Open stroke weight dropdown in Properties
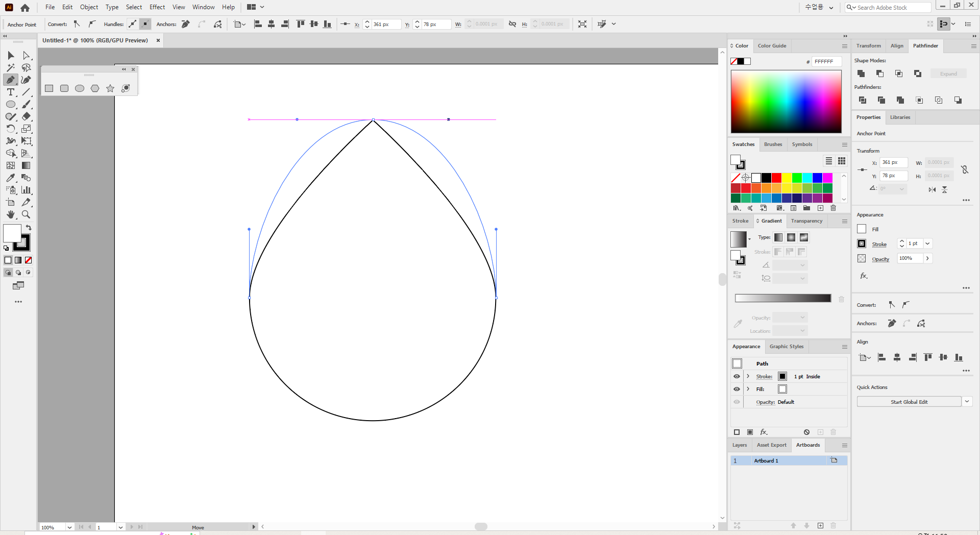 click(x=927, y=244)
